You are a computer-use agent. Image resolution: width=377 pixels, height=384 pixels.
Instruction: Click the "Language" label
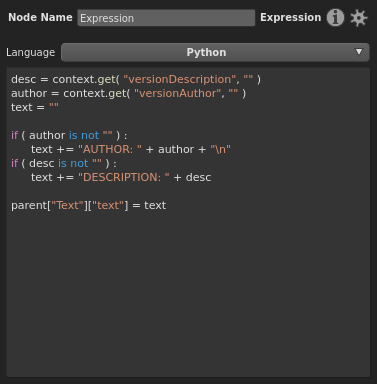[x=31, y=52]
